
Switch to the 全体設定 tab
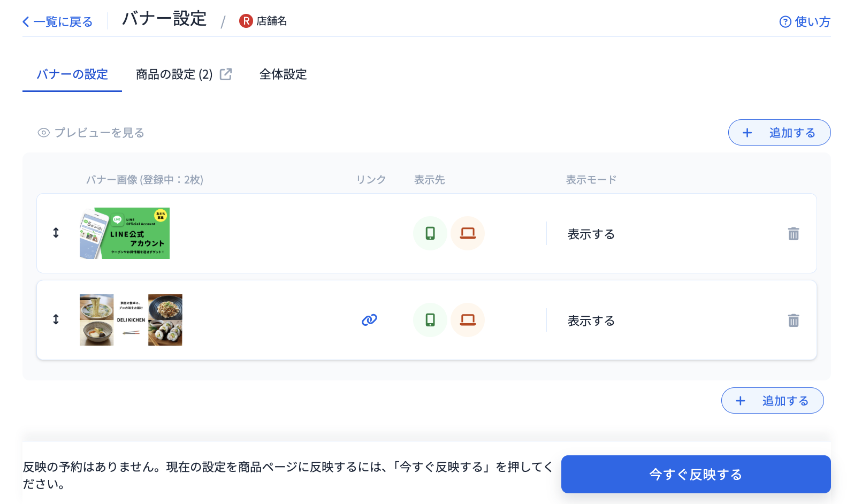click(283, 74)
